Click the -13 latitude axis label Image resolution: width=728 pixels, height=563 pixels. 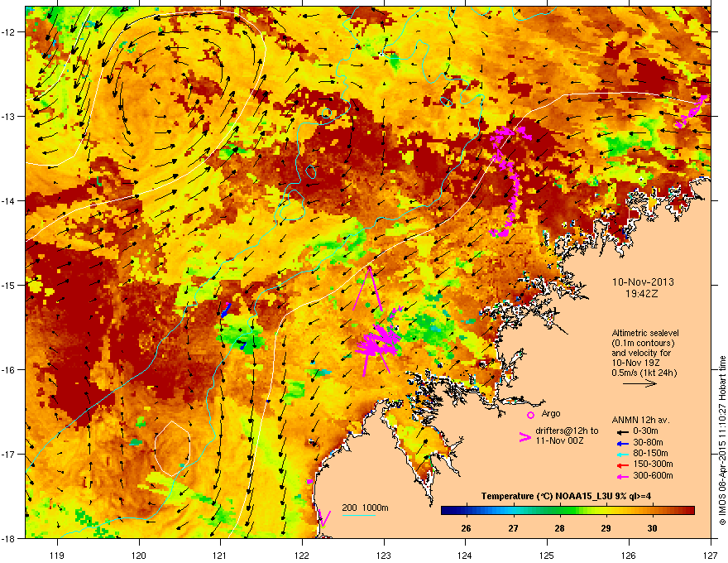[8, 116]
